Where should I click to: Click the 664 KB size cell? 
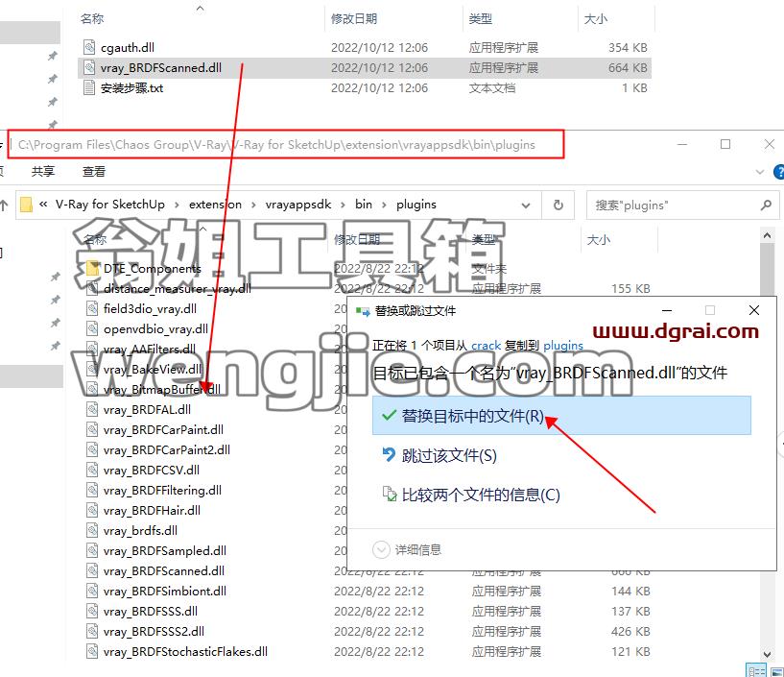628,67
